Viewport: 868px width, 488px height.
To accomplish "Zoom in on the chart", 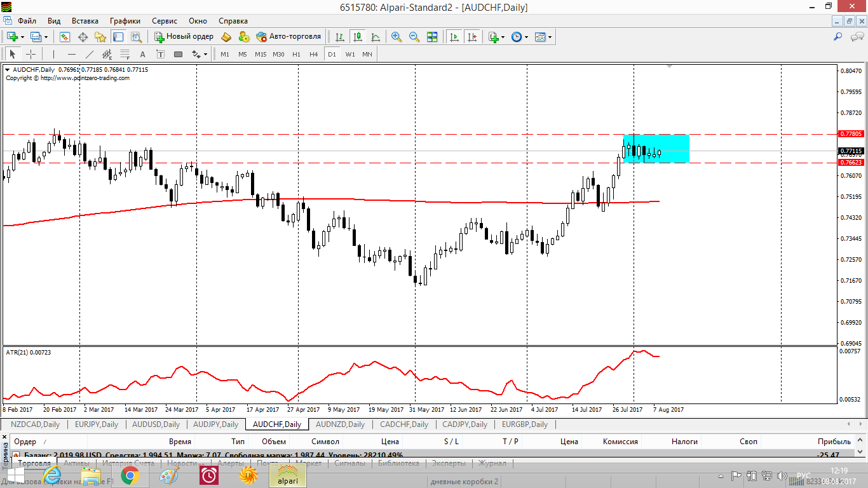I will point(397,37).
